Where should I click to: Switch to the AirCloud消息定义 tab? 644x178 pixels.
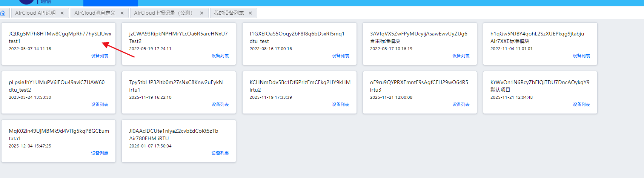(x=95, y=13)
